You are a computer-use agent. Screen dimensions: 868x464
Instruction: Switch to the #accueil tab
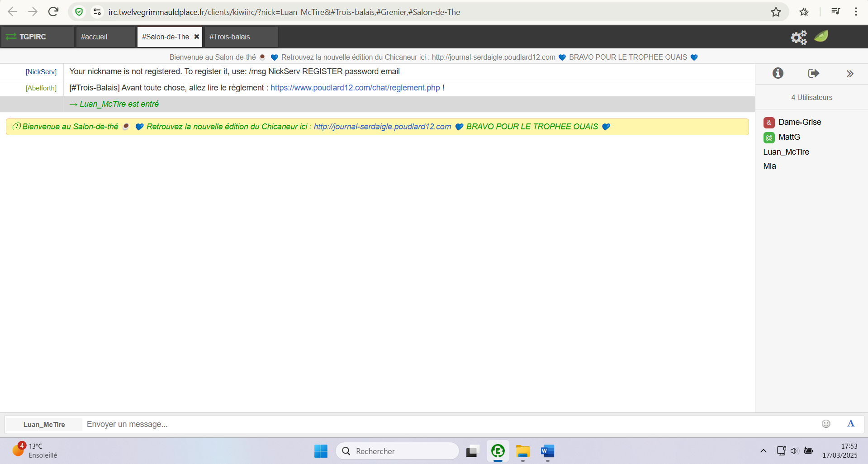(x=94, y=37)
